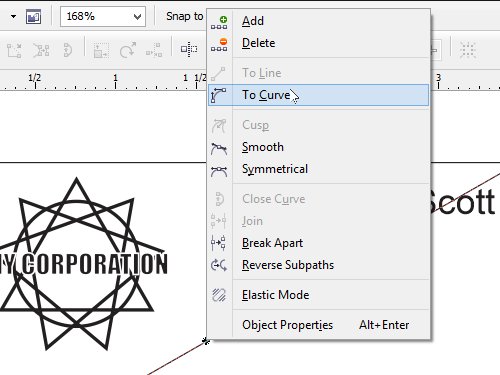The height and width of the screenshot is (375, 500).
Task: Click the To Curve icon
Action: coord(219,95)
